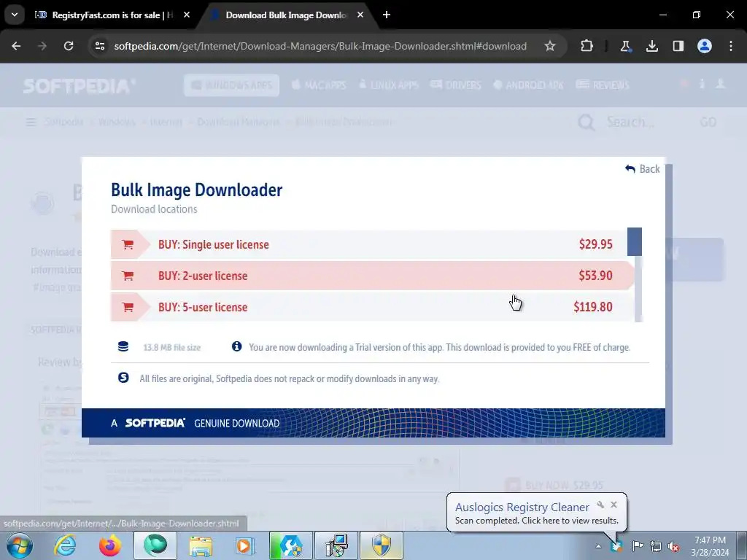Open Linux Apps menu in Softpedia header
Viewport: 747px width, 560px height.
click(389, 85)
